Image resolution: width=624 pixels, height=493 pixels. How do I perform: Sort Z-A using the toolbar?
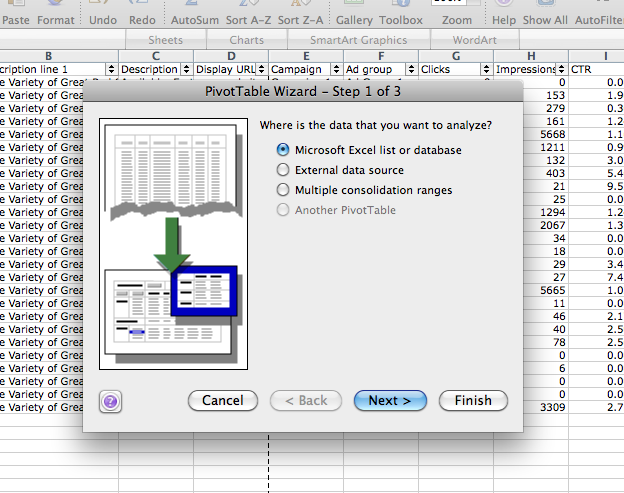(300, 13)
